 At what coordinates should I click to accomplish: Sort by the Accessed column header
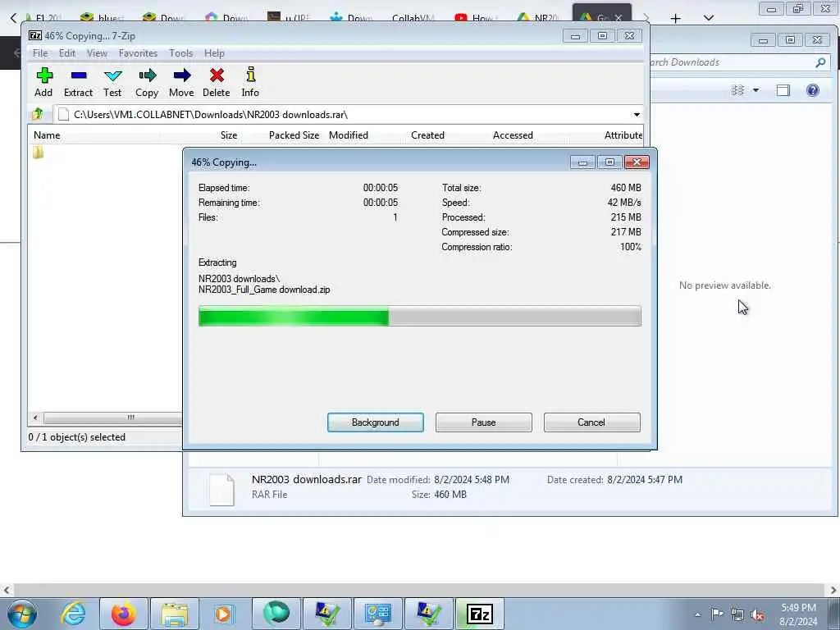(513, 135)
